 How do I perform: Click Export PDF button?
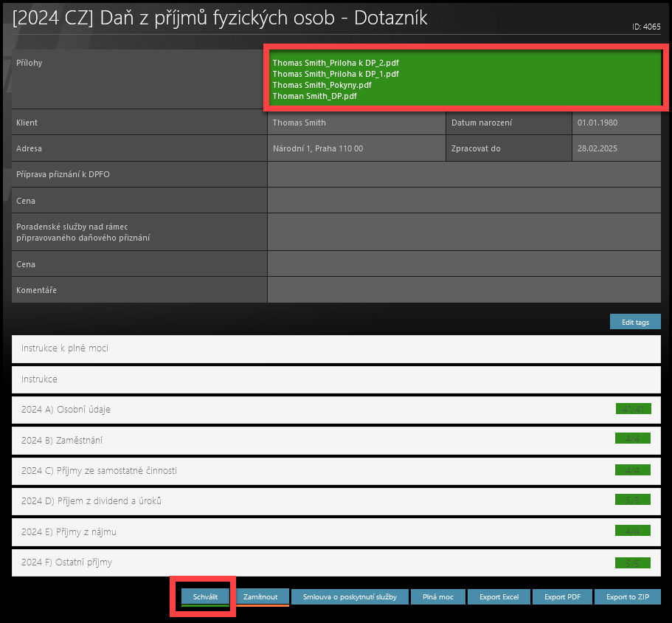click(562, 596)
